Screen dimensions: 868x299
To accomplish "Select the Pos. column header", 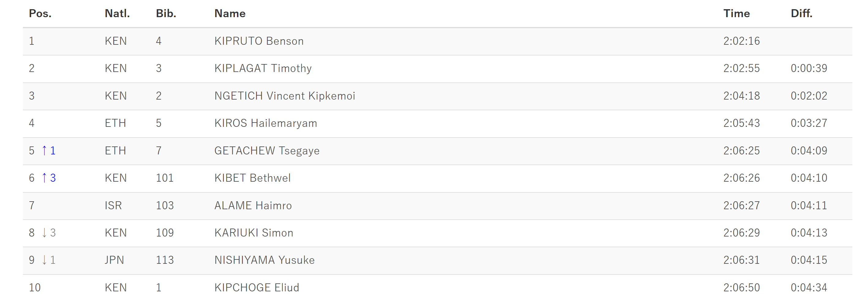I will click(40, 13).
